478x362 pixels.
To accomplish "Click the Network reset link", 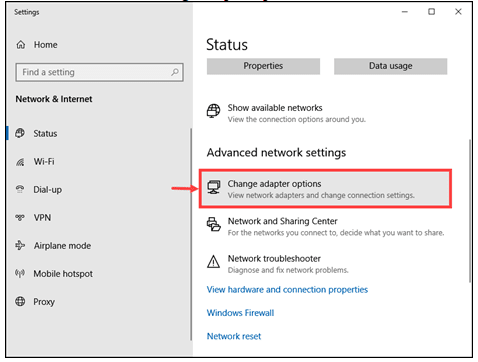I will pos(234,336).
